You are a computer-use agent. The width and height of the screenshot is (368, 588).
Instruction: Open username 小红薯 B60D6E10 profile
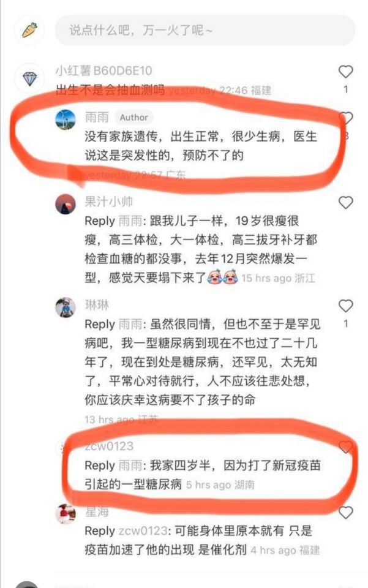(x=104, y=70)
